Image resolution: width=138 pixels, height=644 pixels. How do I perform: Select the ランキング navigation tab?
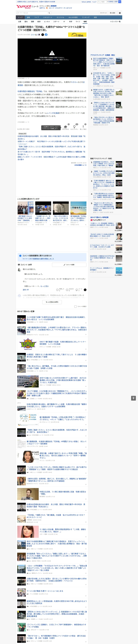tap(86, 17)
